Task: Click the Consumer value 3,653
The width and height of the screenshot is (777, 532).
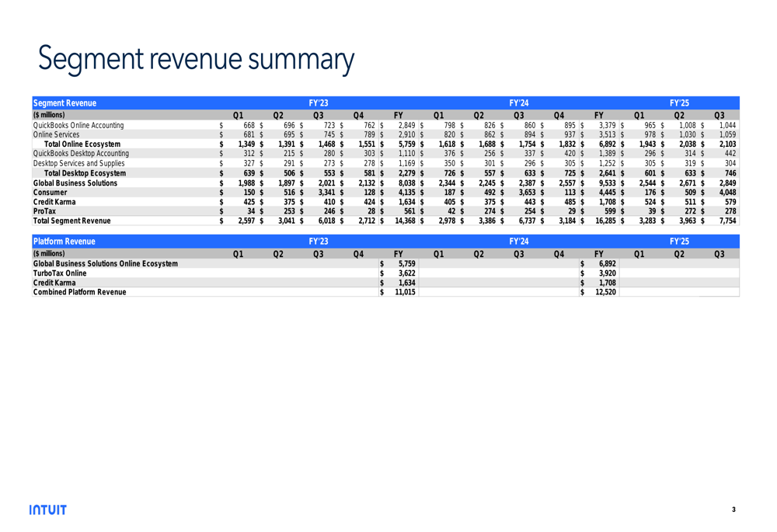Action: (x=528, y=192)
